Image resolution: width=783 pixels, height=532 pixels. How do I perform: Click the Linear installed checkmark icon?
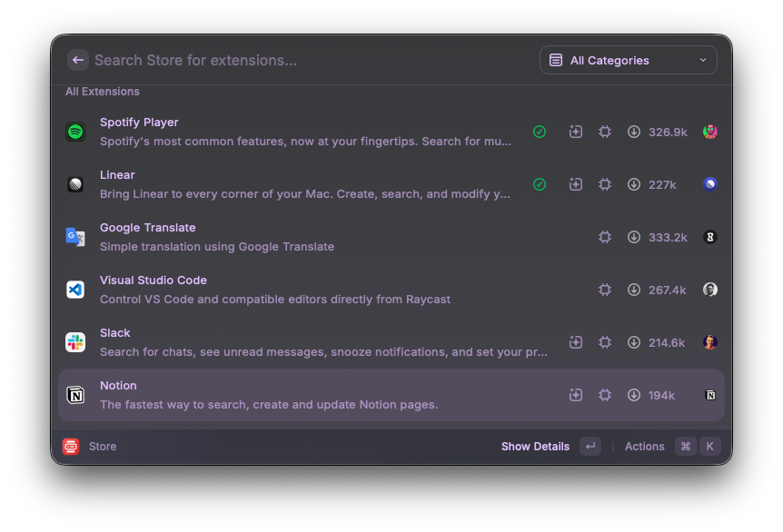[x=540, y=184]
